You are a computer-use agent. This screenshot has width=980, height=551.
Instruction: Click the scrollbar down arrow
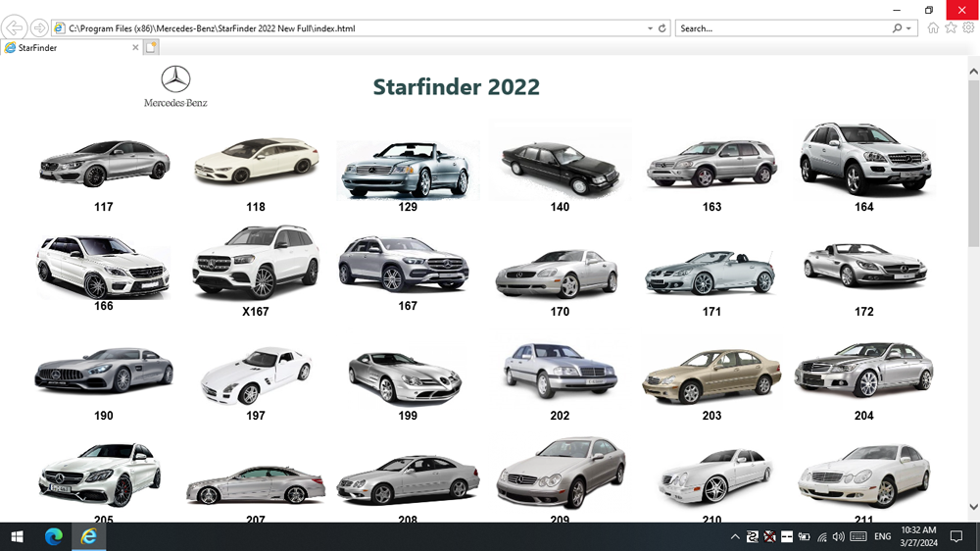coord(974,507)
